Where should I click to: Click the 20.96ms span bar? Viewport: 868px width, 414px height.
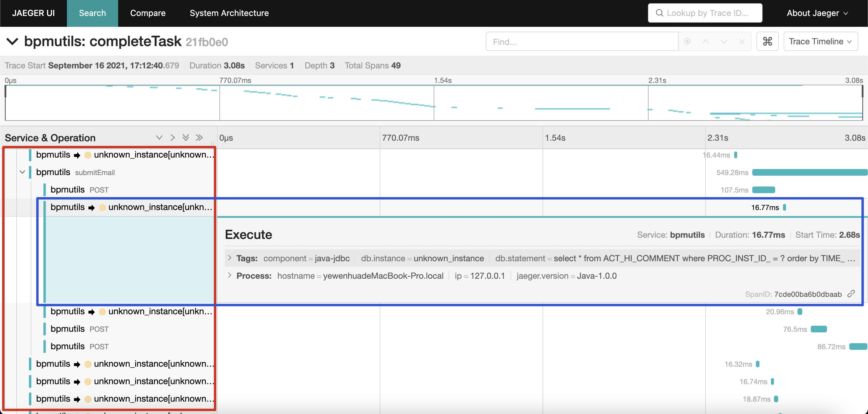pos(800,312)
